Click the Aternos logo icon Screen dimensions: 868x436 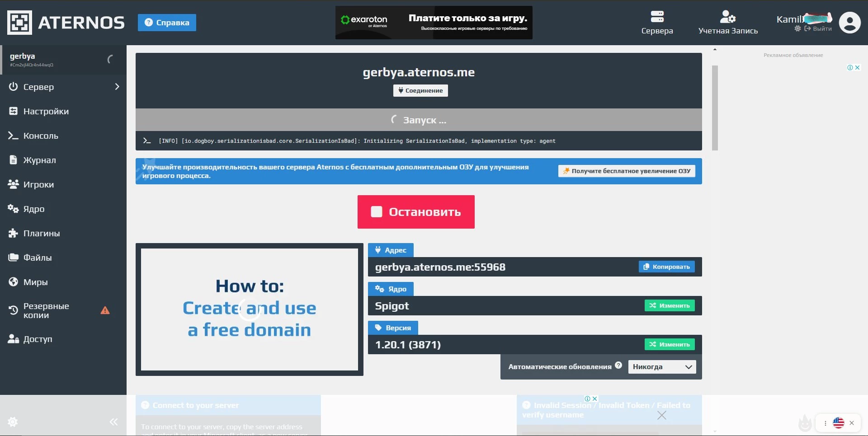pyautogui.click(x=19, y=23)
